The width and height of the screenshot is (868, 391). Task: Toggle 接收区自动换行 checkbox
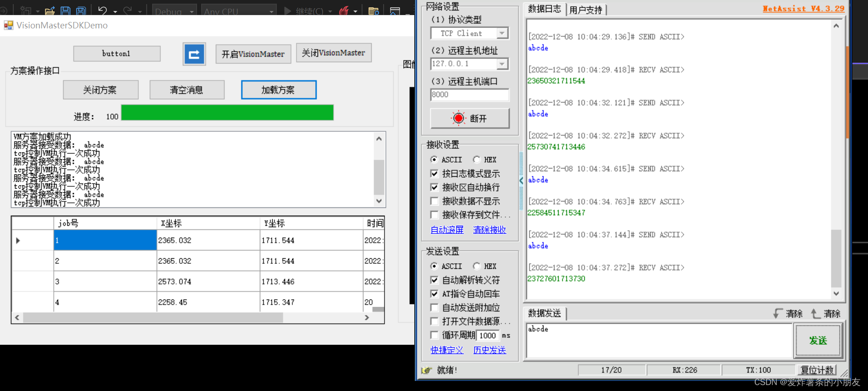[x=434, y=187]
